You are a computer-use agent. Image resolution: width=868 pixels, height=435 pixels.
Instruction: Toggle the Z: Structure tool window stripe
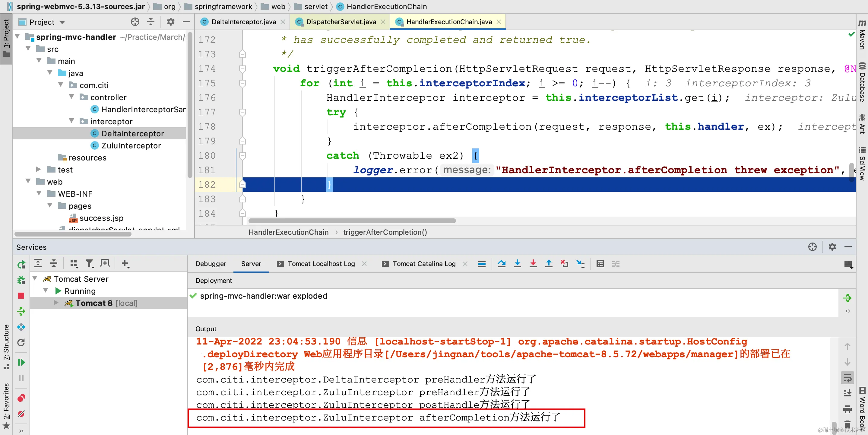pyautogui.click(x=6, y=347)
